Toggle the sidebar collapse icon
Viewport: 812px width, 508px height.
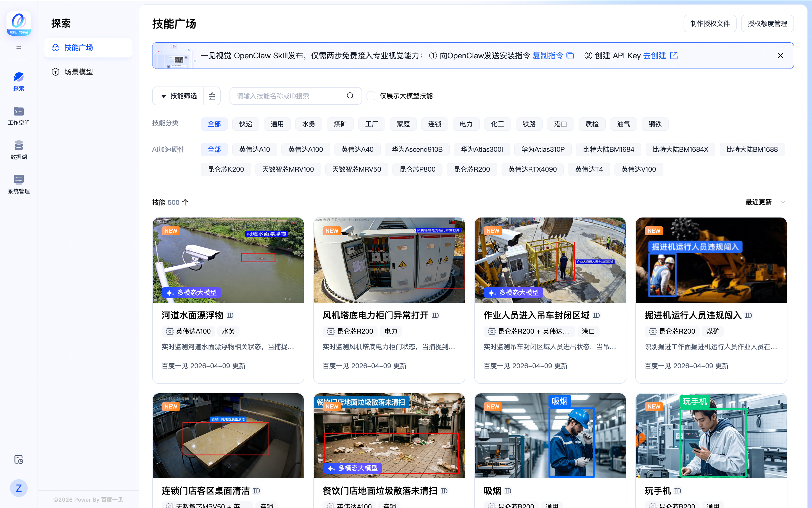pos(19,48)
